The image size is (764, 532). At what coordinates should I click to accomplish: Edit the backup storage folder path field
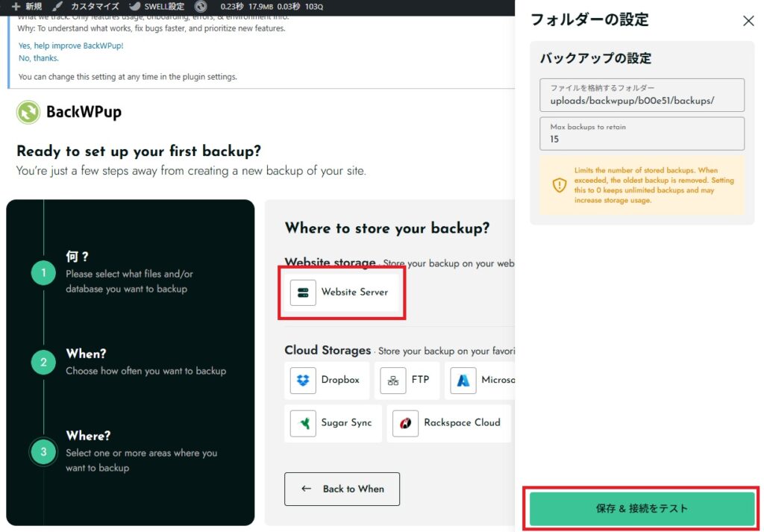click(642, 100)
